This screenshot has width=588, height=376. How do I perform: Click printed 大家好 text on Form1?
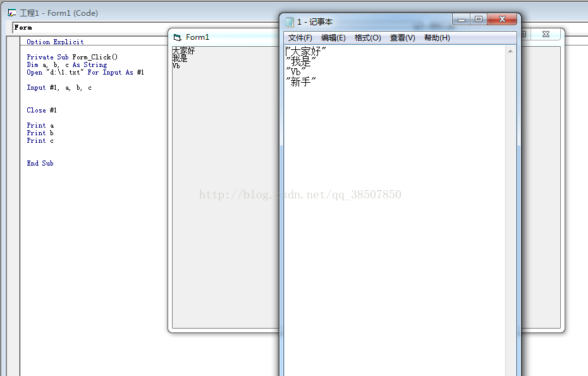[184, 51]
